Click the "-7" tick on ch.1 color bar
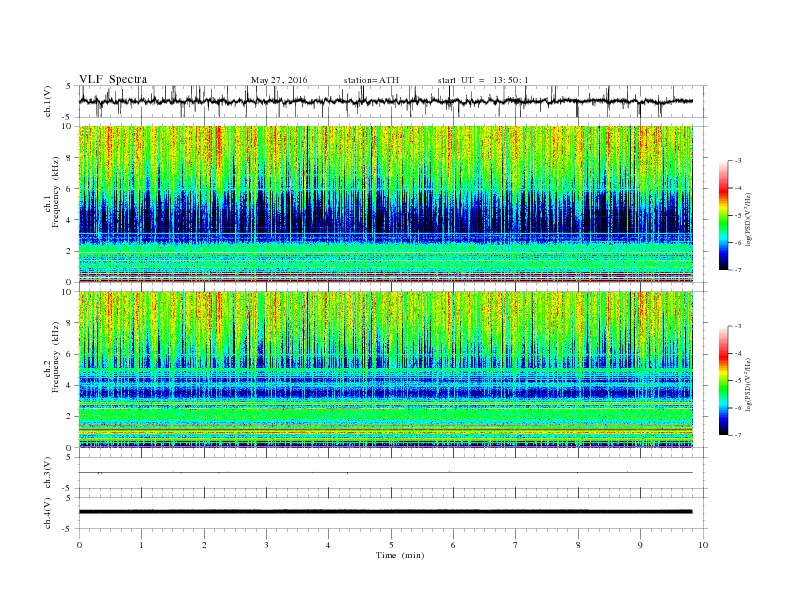This screenshot has width=792, height=612. click(x=738, y=270)
